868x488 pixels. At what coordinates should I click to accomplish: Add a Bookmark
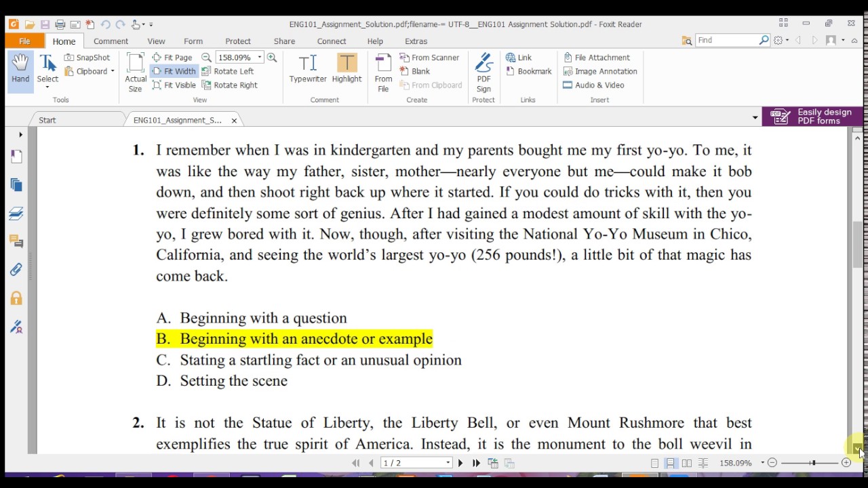tap(529, 71)
